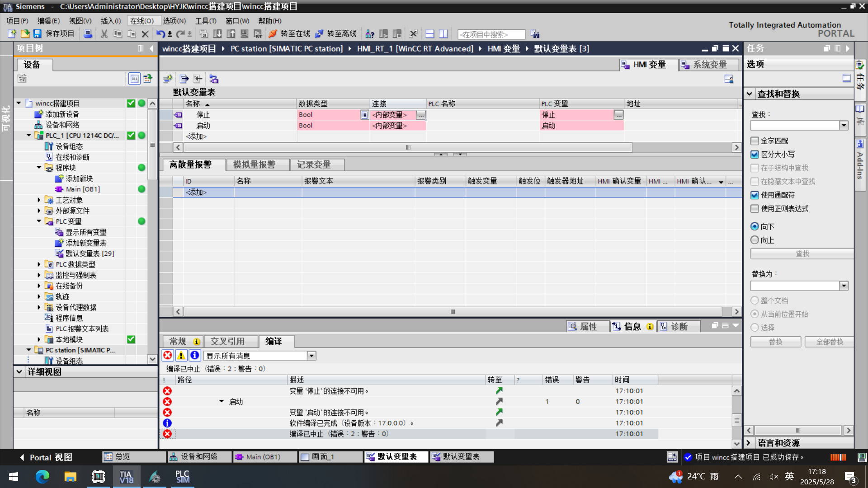Click the open project folder icon
The height and width of the screenshot is (488, 868).
[x=25, y=34]
